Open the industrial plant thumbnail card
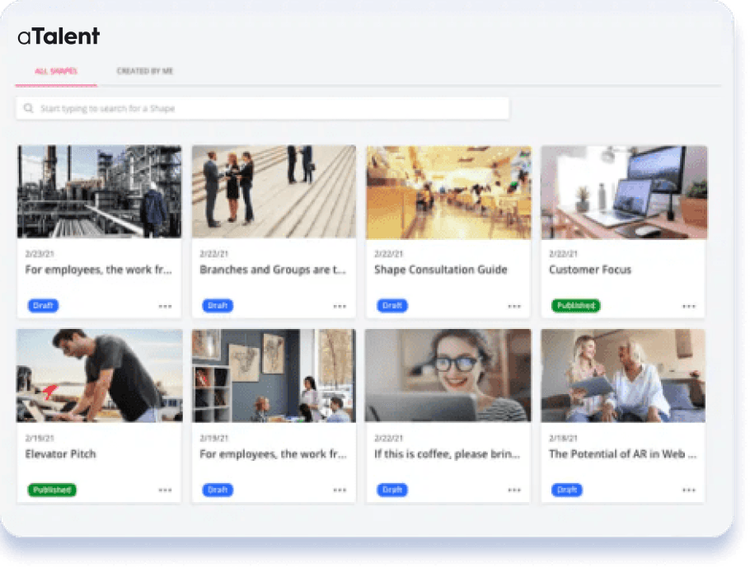Screen dimensions: 750x569 99,191
